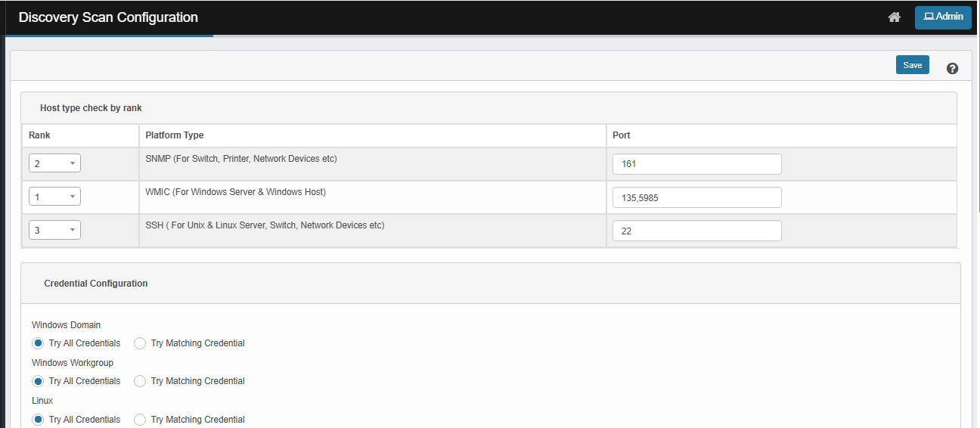Screen dimensions: 980x428
Task: Click the SSH port field containing 22
Action: [696, 231]
